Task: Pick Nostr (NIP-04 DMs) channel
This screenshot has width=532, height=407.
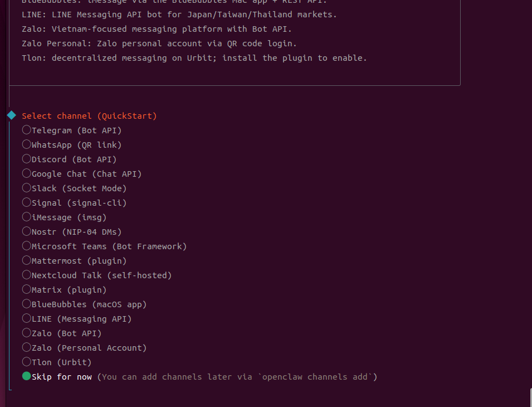Action: coord(27,231)
